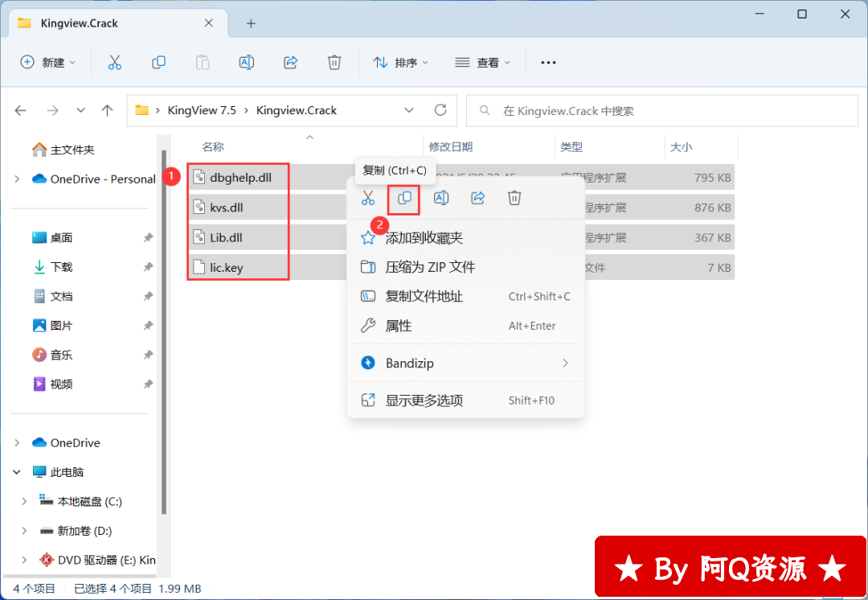Image resolution: width=868 pixels, height=600 pixels.
Task: Click the Copy icon in the top toolbar
Action: pos(158,62)
